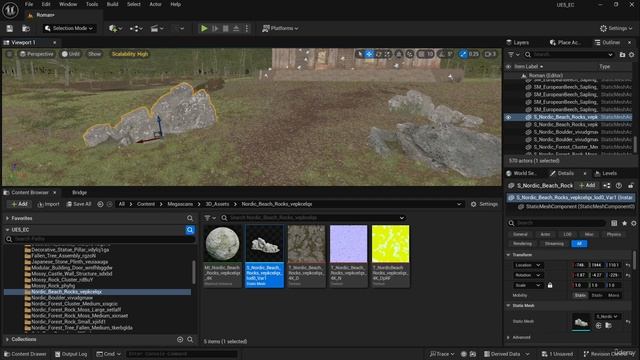Switch to World Settings tab
The image size is (640, 360).
point(521,173)
